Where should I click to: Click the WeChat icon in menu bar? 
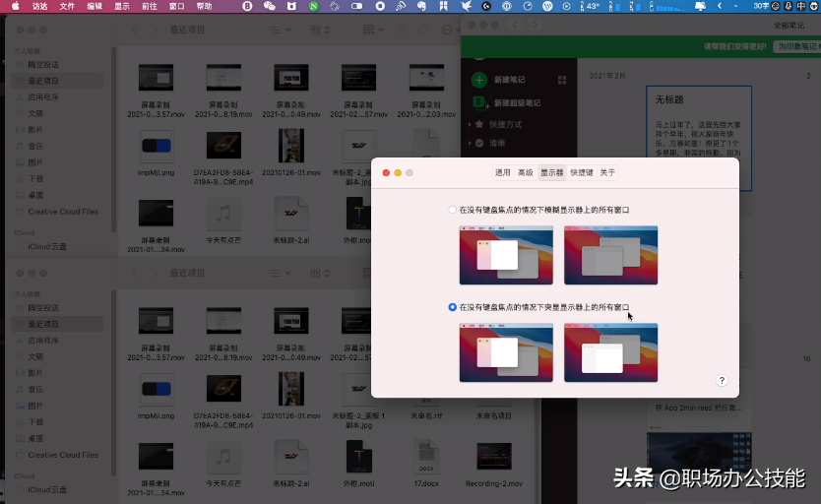pyautogui.click(x=269, y=6)
